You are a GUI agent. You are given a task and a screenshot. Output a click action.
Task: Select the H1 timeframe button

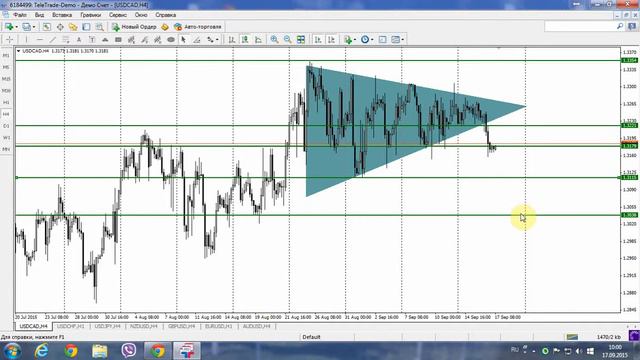pos(6,102)
